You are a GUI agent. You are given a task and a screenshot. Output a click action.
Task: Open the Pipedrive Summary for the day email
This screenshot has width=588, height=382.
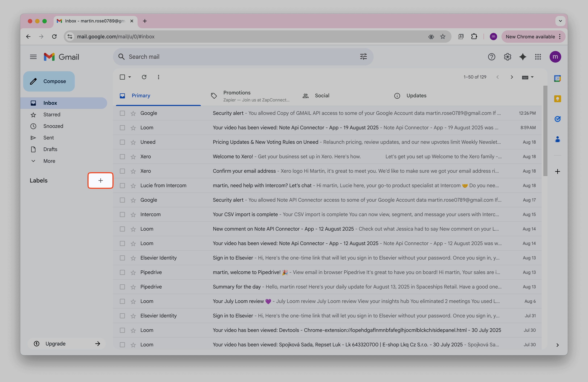pos(327,287)
